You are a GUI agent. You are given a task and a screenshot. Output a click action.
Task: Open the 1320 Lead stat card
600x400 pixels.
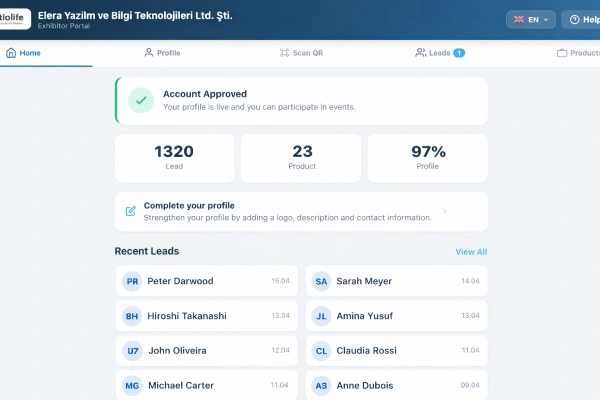tap(174, 158)
